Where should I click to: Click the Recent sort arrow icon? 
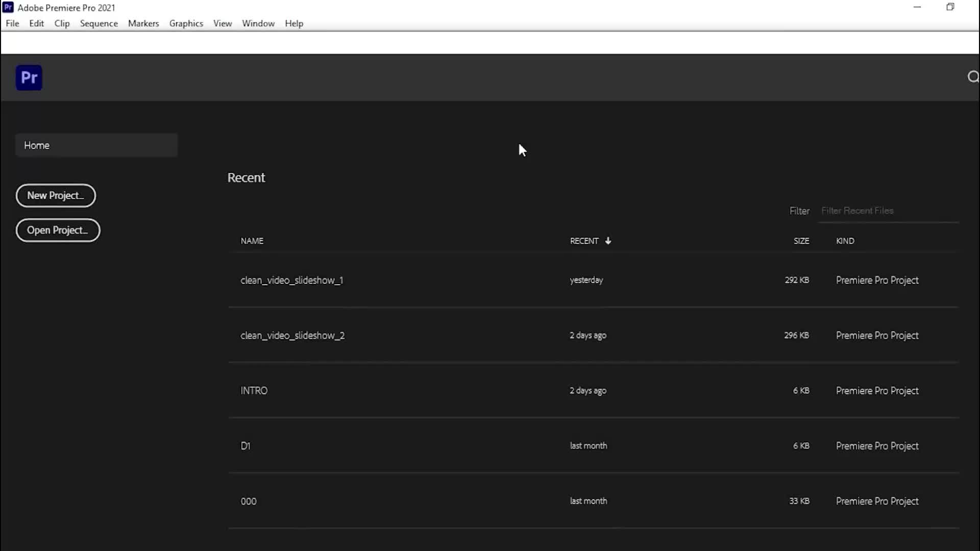608,241
